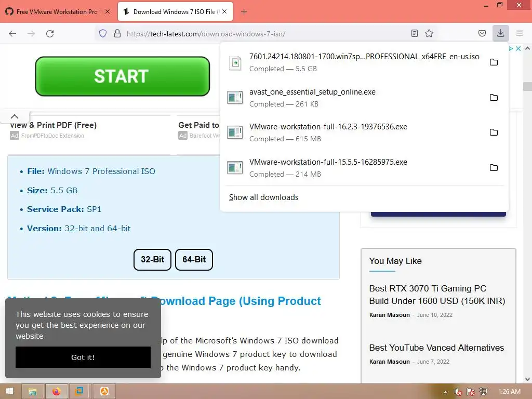Open View & Print PDF (Free) ad link
532x399 pixels.
tap(54, 125)
